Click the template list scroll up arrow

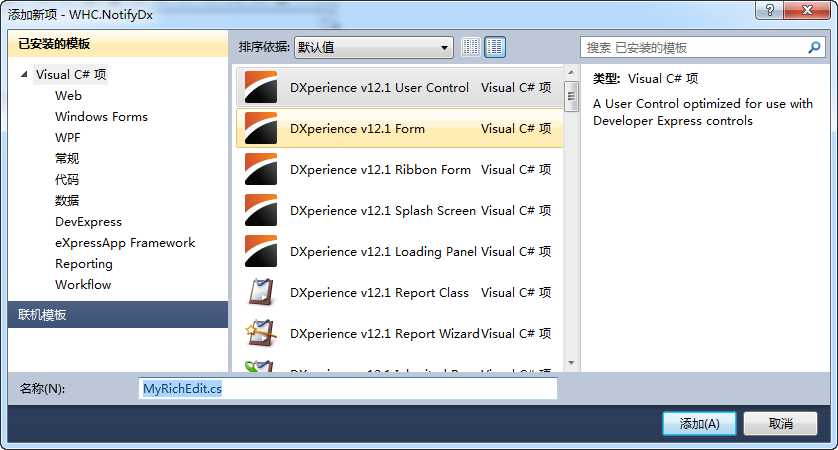point(571,72)
